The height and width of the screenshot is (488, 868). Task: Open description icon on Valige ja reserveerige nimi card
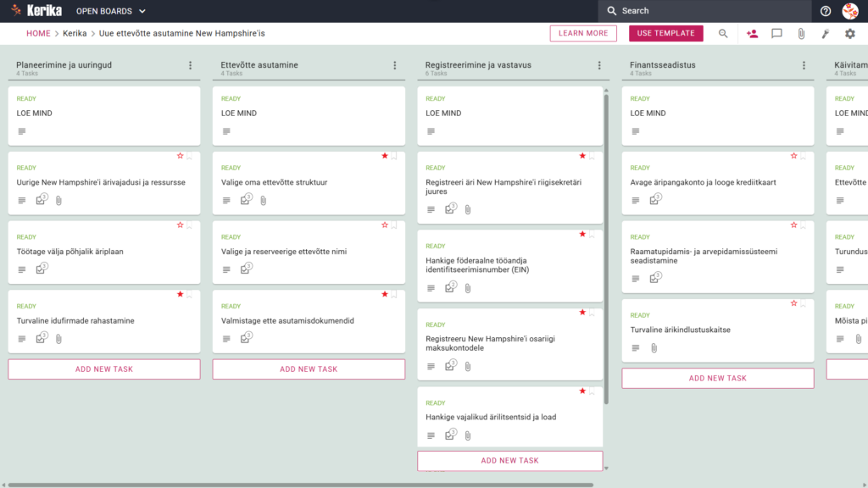pyautogui.click(x=226, y=270)
